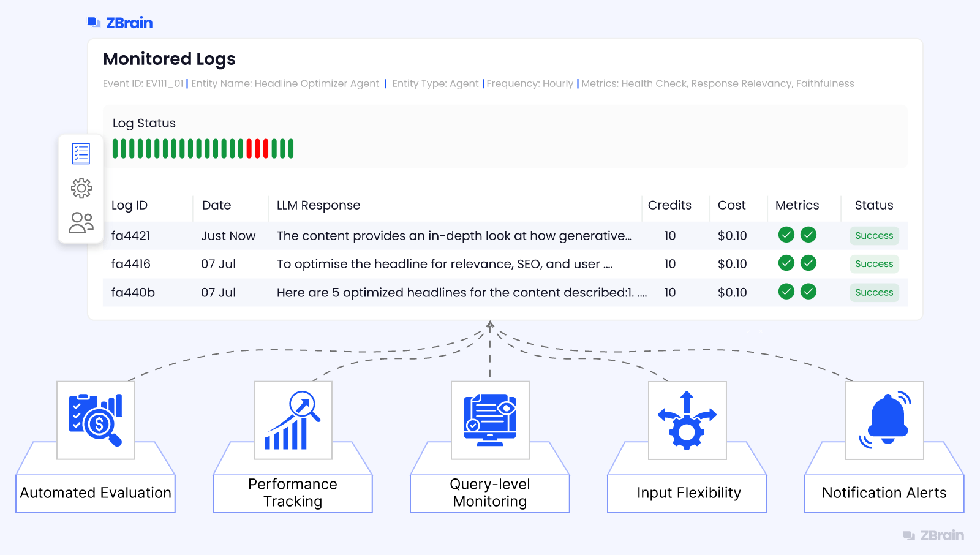Click the LLM Response column header
980x555 pixels.
318,205
